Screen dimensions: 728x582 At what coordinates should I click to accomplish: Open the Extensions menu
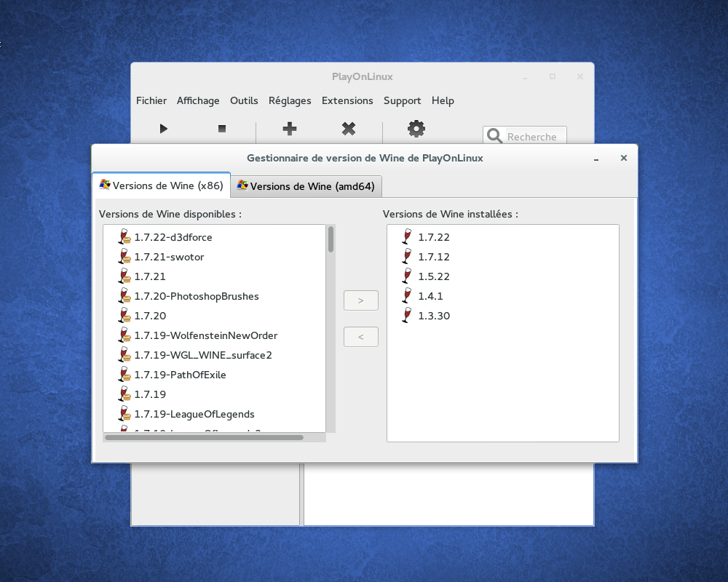[x=347, y=100]
